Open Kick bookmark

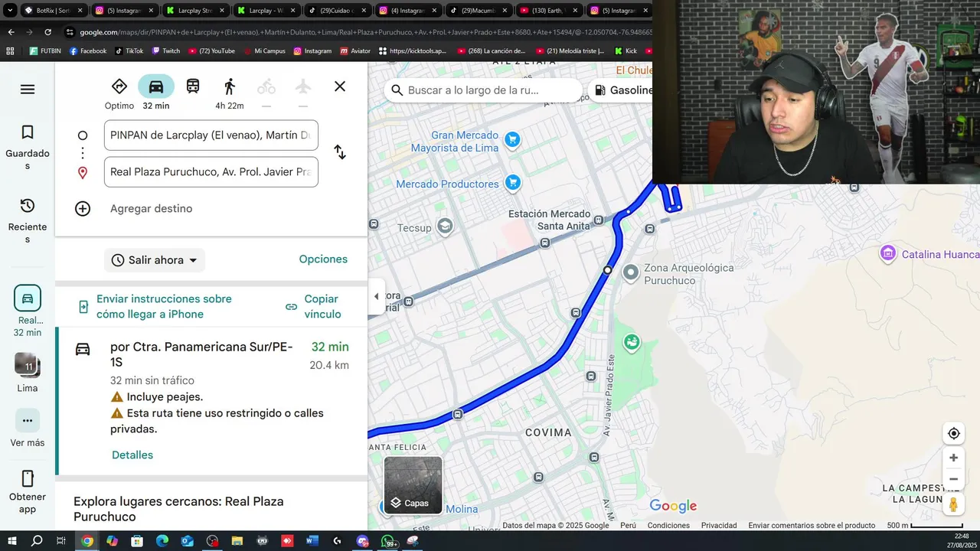tap(626, 51)
